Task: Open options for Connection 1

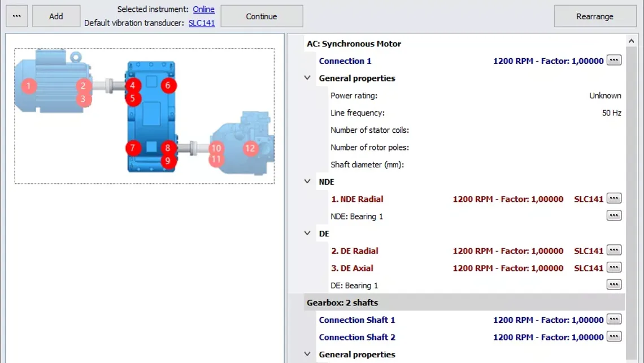Action: pyautogui.click(x=613, y=60)
